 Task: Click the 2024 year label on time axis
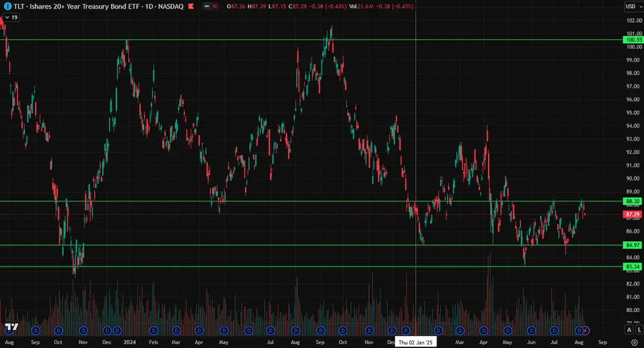click(130, 342)
